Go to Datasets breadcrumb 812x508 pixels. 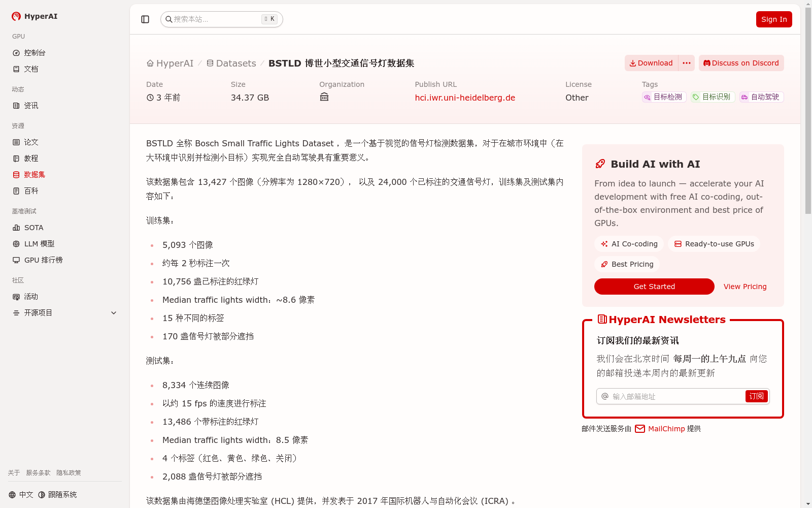pos(231,63)
